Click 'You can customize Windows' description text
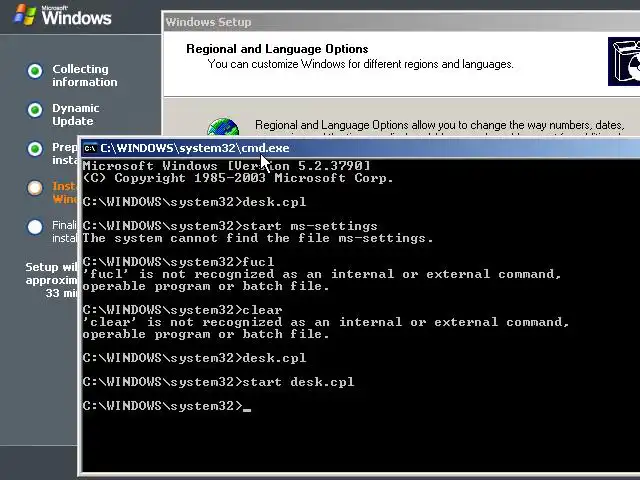 point(360,64)
